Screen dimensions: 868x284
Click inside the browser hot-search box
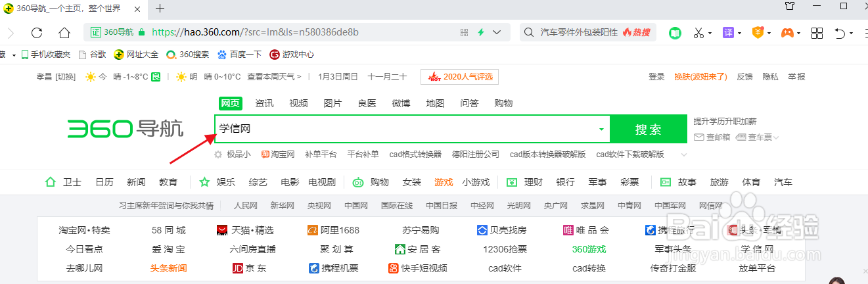(588, 32)
